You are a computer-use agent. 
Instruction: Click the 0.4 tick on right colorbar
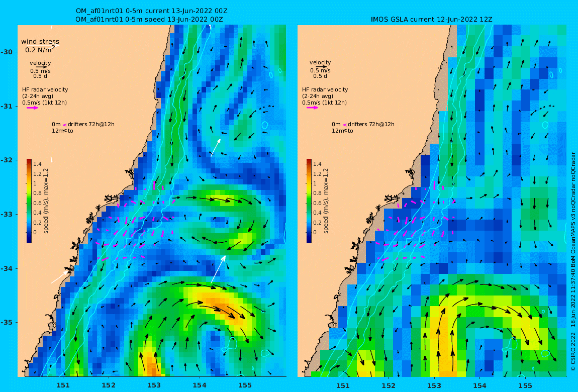coord(317,213)
